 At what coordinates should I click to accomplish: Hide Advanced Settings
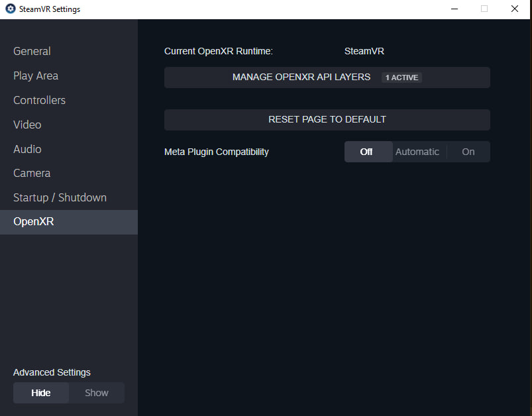[x=41, y=393]
